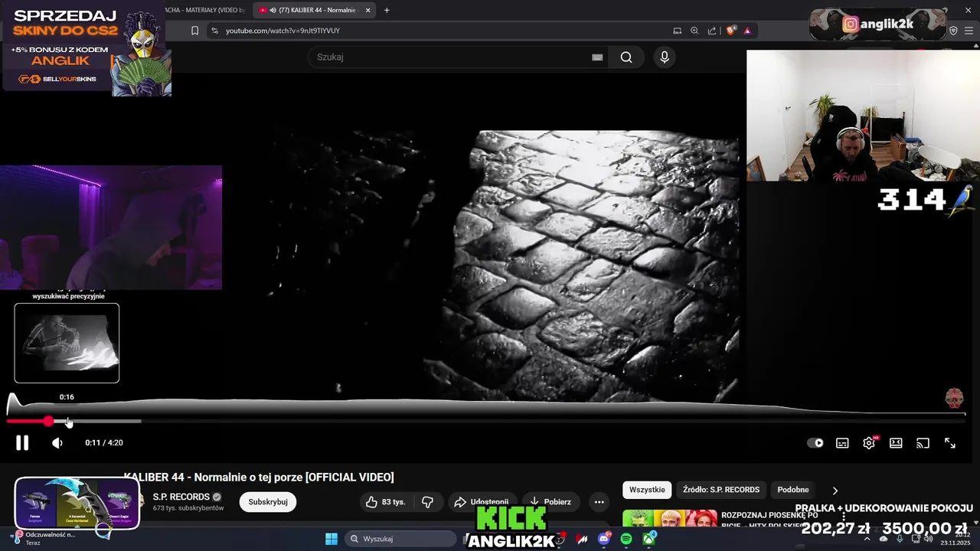The width and height of the screenshot is (980, 551).
Task: Click 673 tys. subskrybentów text
Action: click(188, 508)
